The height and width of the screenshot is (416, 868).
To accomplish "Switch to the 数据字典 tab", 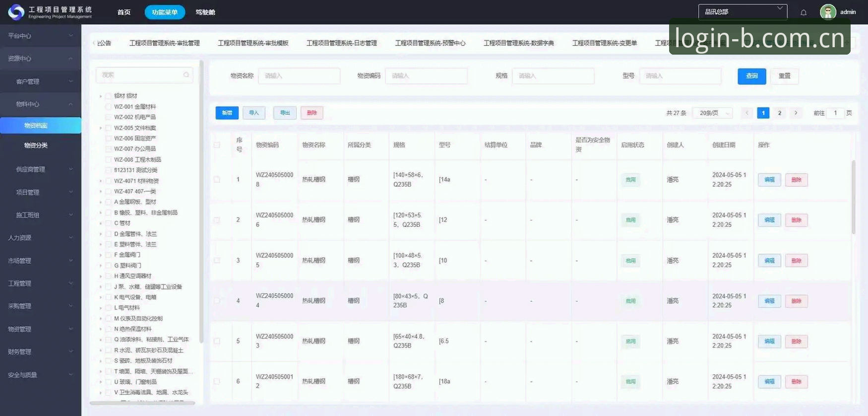I will (519, 43).
